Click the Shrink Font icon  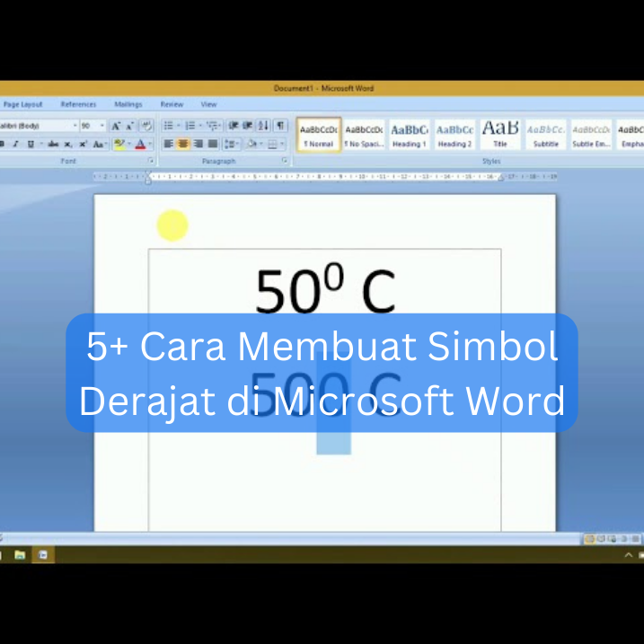click(130, 126)
